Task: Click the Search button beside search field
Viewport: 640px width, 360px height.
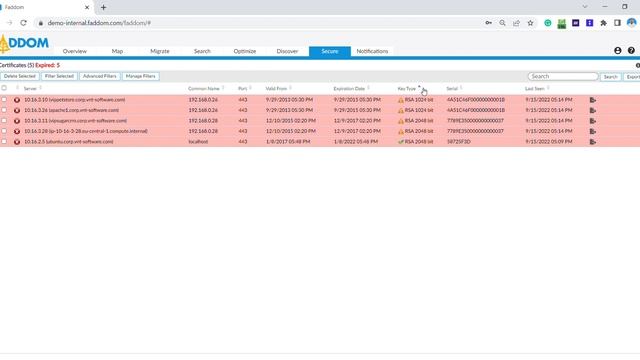Action: click(x=611, y=77)
